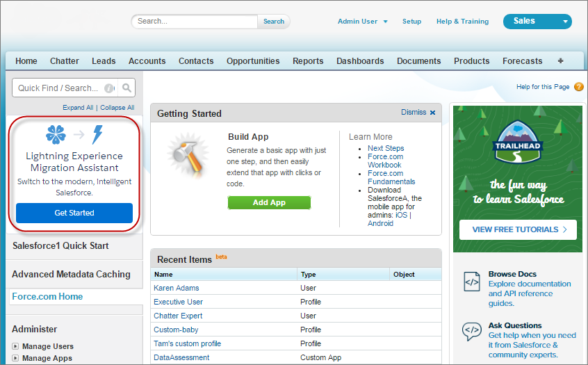Click the Ask Questions speech bubble icon
The width and height of the screenshot is (588, 365).
pos(472,331)
